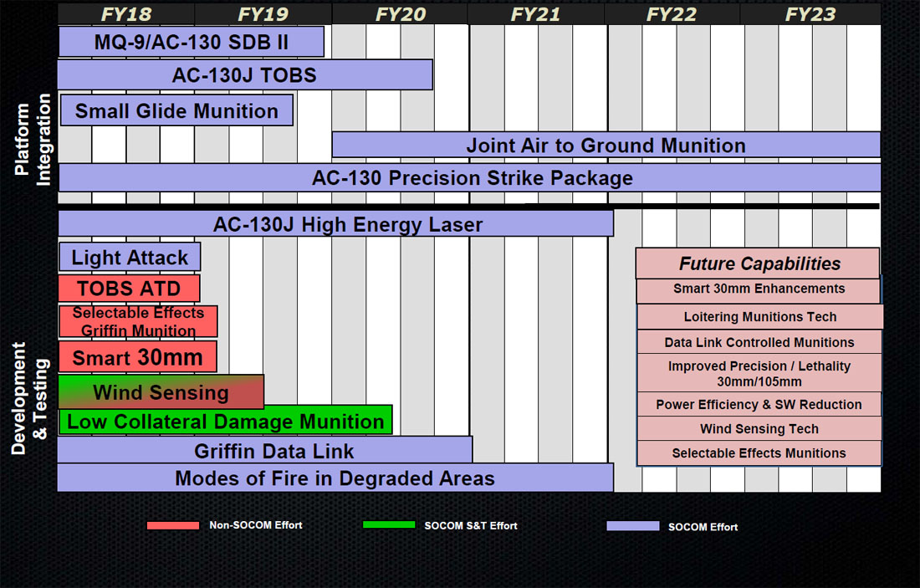Screen dimensions: 920x588
Task: Click the SOCOM Effort legend label
Action: 703,527
